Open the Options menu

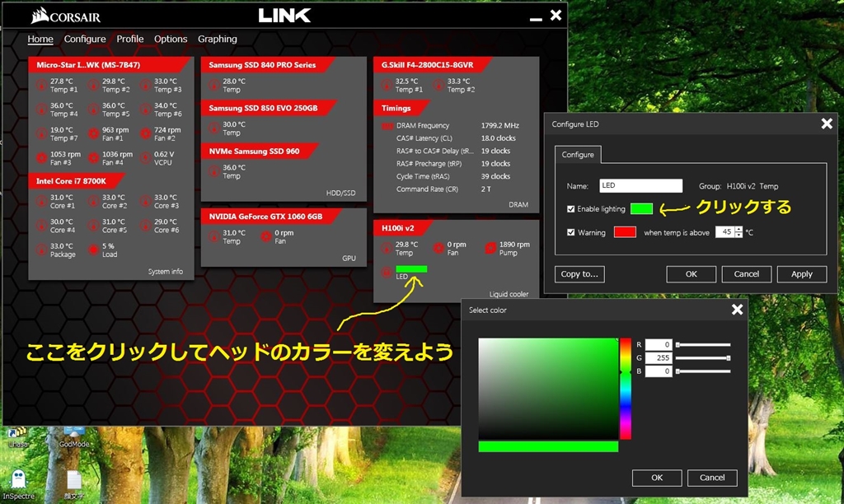(171, 39)
